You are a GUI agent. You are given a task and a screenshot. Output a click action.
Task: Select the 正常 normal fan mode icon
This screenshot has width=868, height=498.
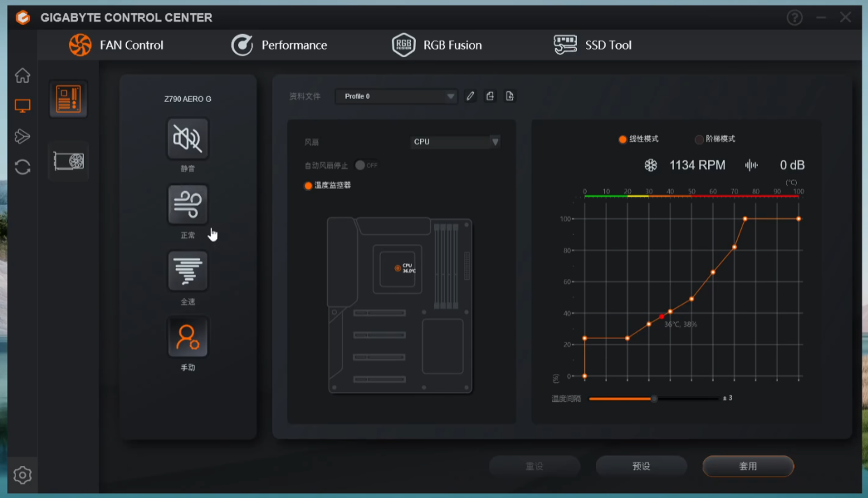tap(188, 204)
